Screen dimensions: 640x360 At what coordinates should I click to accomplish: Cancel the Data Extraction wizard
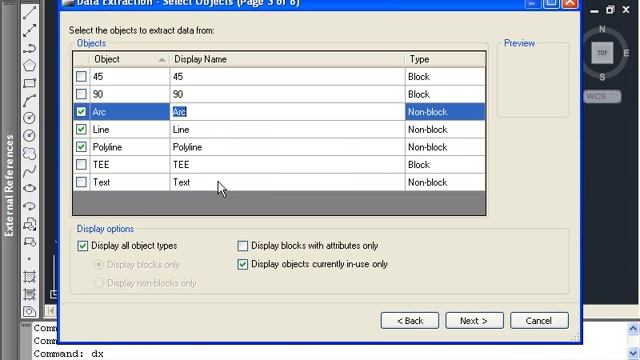[x=539, y=321]
